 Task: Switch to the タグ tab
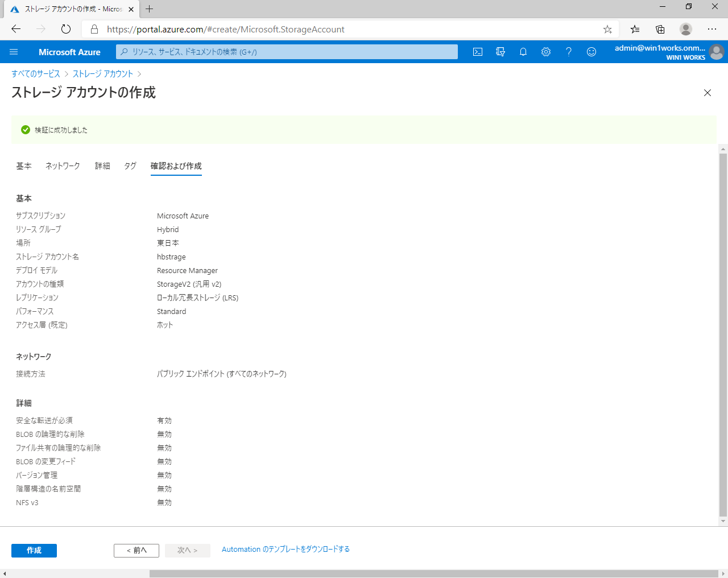coord(130,166)
